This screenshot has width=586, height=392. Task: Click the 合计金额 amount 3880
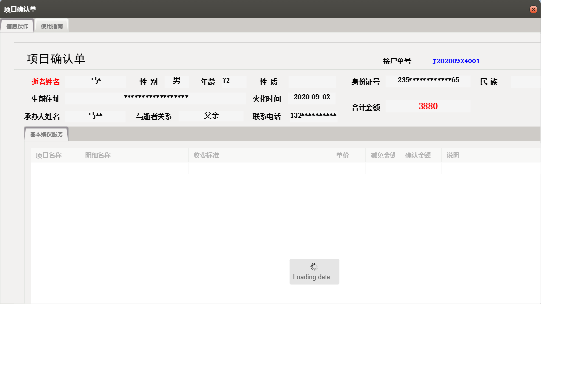[427, 106]
